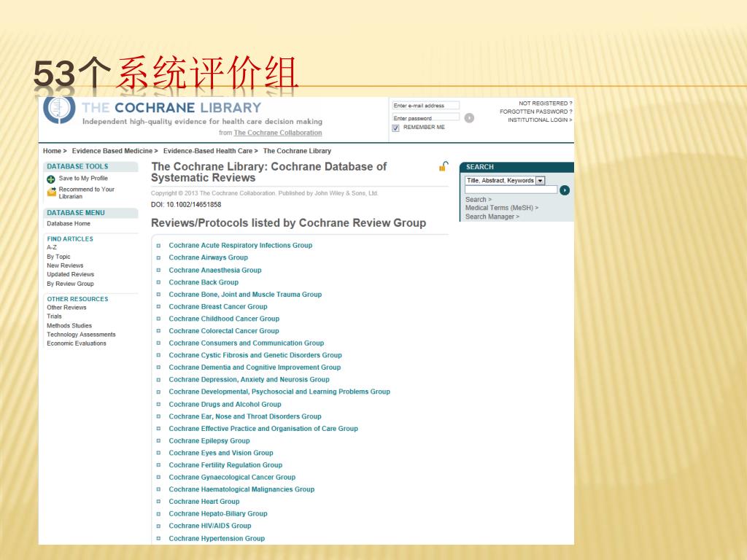The image size is (747, 560).
Task: Expand the Cochrane HIV/AIDS Group square icon
Action: 158,526
